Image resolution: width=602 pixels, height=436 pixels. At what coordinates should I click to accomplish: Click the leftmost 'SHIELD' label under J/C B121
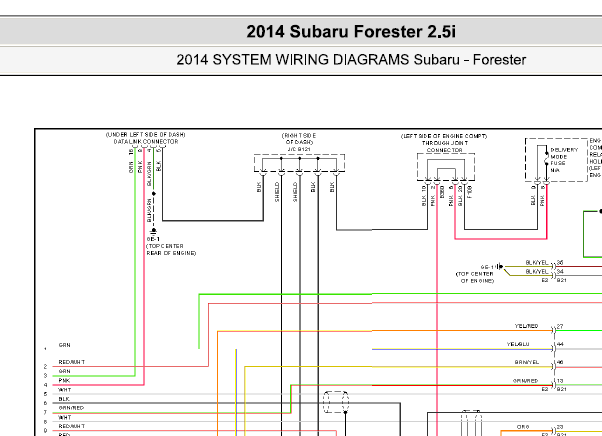pos(277,192)
